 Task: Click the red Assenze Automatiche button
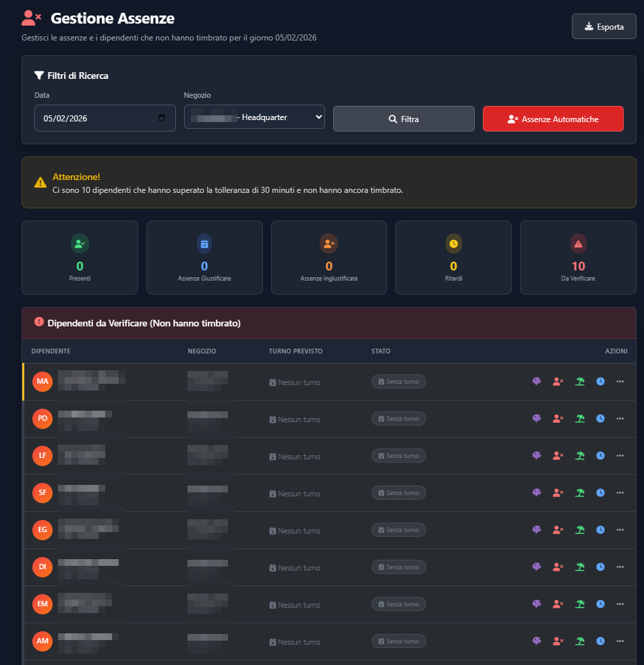click(553, 119)
